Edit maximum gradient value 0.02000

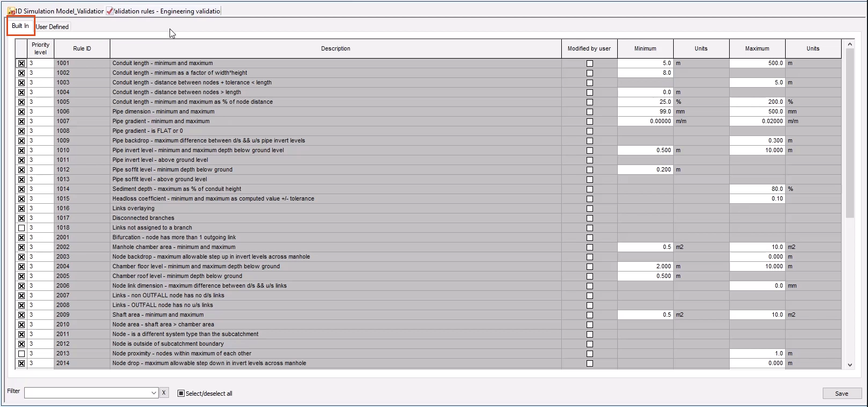757,121
